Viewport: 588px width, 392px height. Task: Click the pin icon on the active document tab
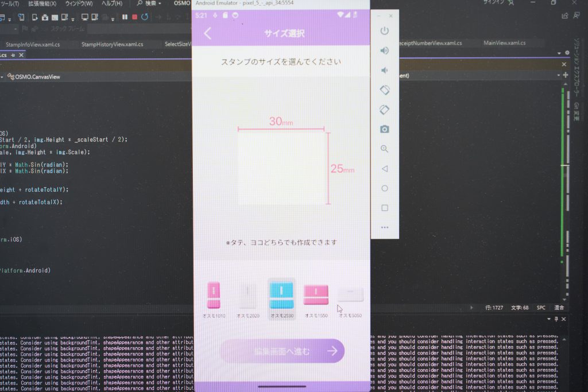click(13, 55)
